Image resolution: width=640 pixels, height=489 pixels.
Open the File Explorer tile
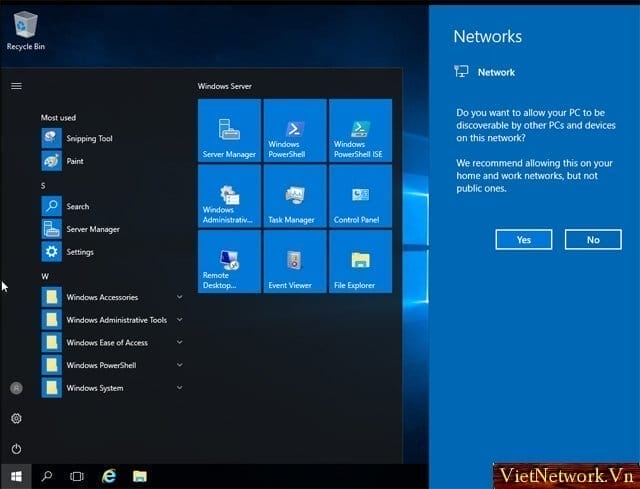pos(360,262)
